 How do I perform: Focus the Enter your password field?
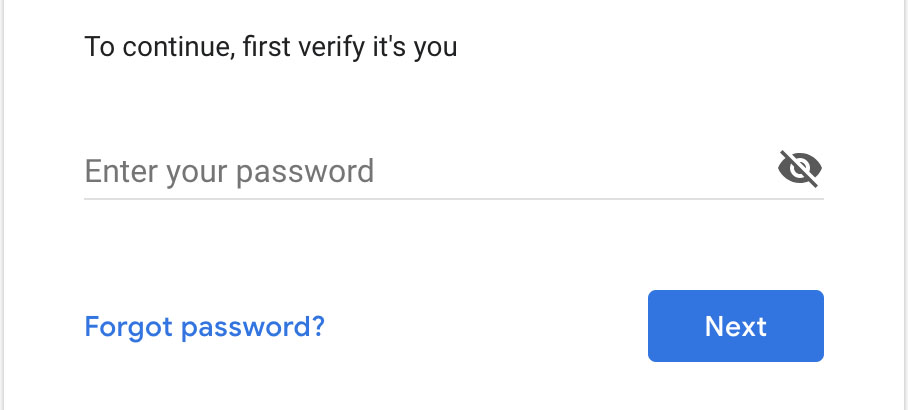coord(429,171)
